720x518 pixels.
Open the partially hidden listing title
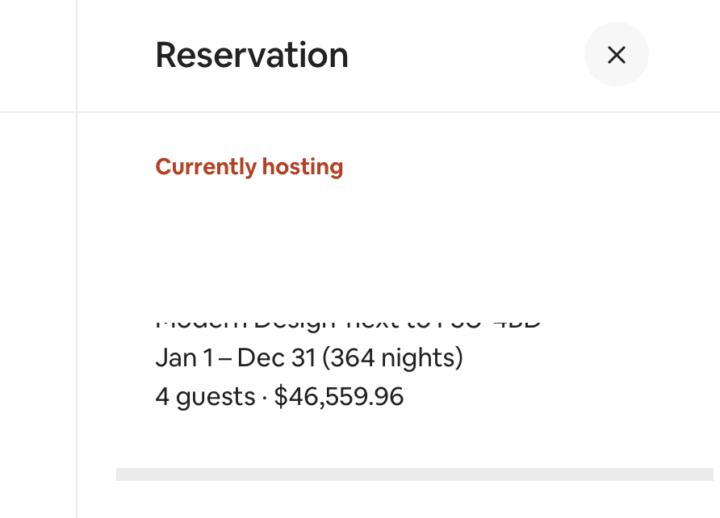click(348, 323)
